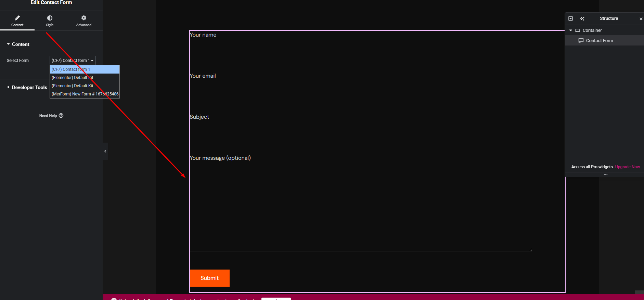Choose the MetForm New Form option
644x300 pixels.
pos(85,94)
